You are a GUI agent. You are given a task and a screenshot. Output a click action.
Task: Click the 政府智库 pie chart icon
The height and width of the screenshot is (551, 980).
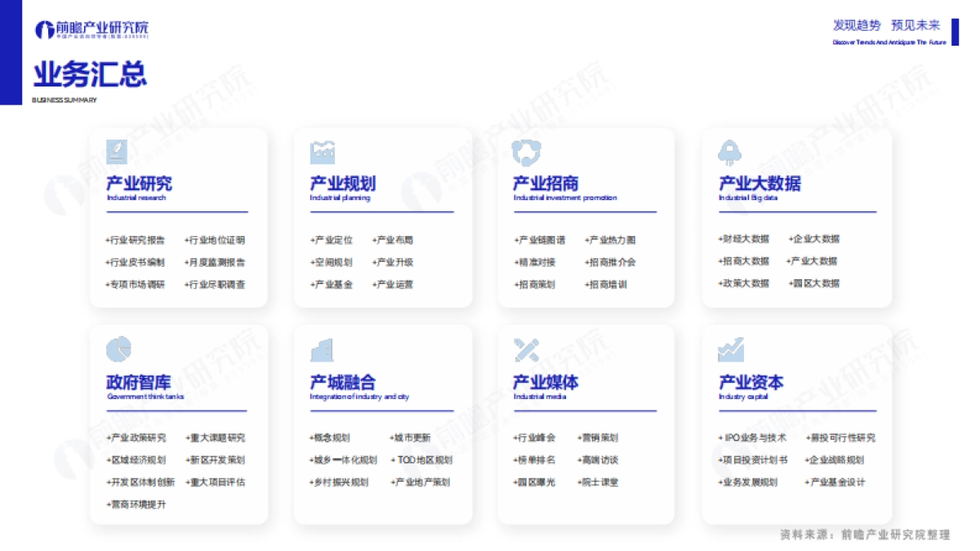tap(117, 349)
